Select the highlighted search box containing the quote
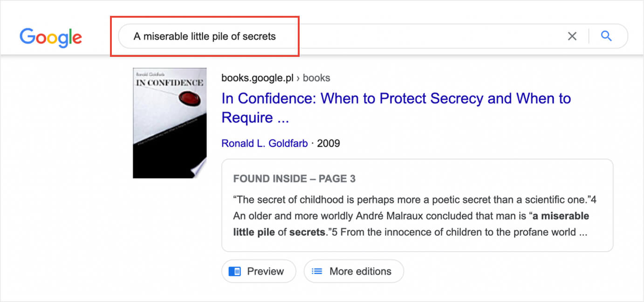Viewport: 644px width, 302px height. click(x=205, y=36)
